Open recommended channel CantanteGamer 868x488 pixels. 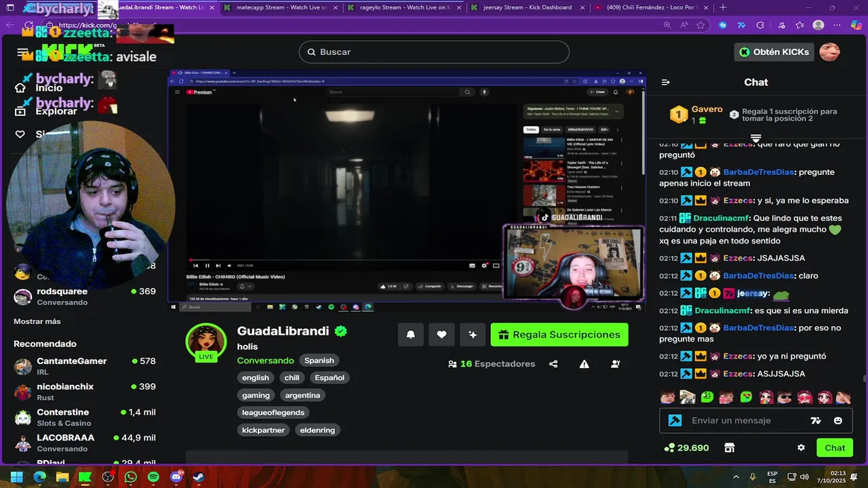84,367
